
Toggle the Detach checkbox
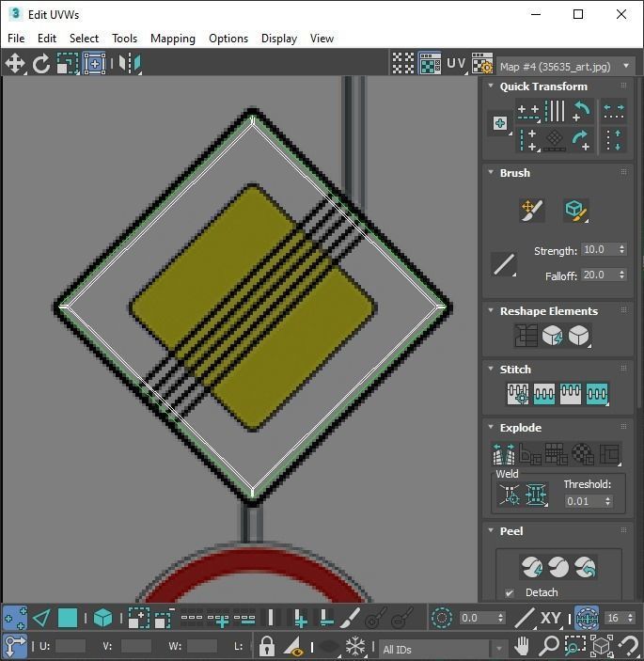coord(510,592)
